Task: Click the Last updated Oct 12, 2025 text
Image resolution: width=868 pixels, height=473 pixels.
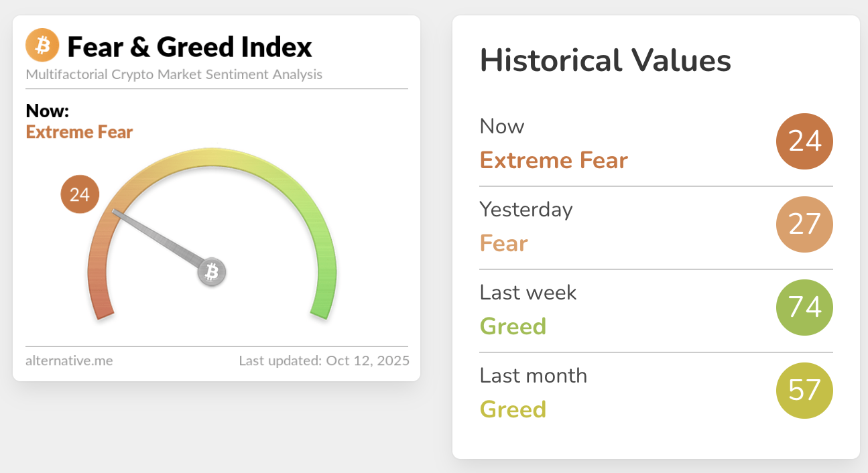Action: 324,360
